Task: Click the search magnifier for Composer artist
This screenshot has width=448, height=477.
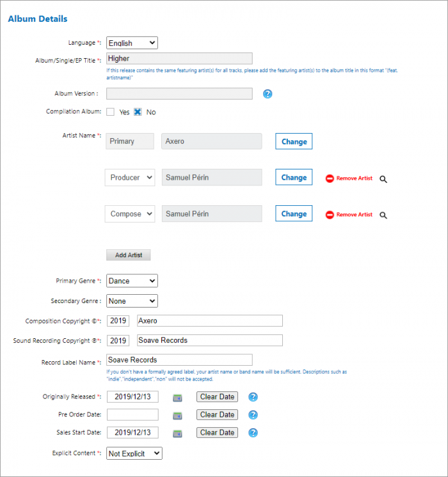Action: (x=383, y=215)
